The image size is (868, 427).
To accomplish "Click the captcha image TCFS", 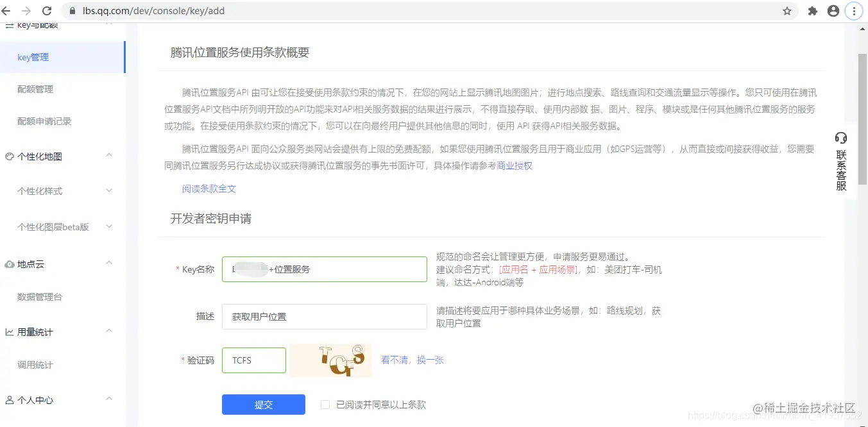I will (x=330, y=360).
